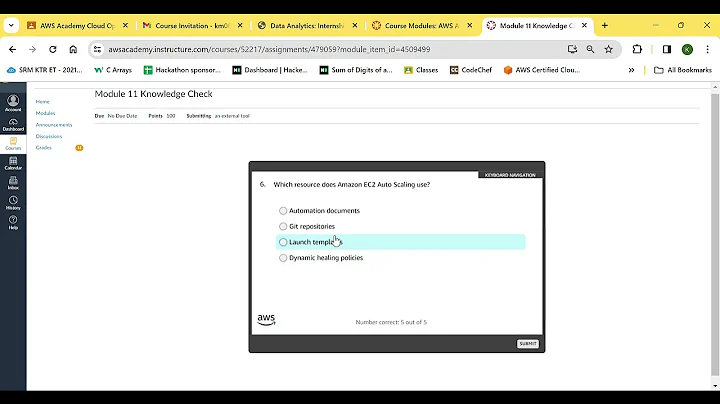Select the Automation documents radio option
The image size is (720, 404).
283,211
